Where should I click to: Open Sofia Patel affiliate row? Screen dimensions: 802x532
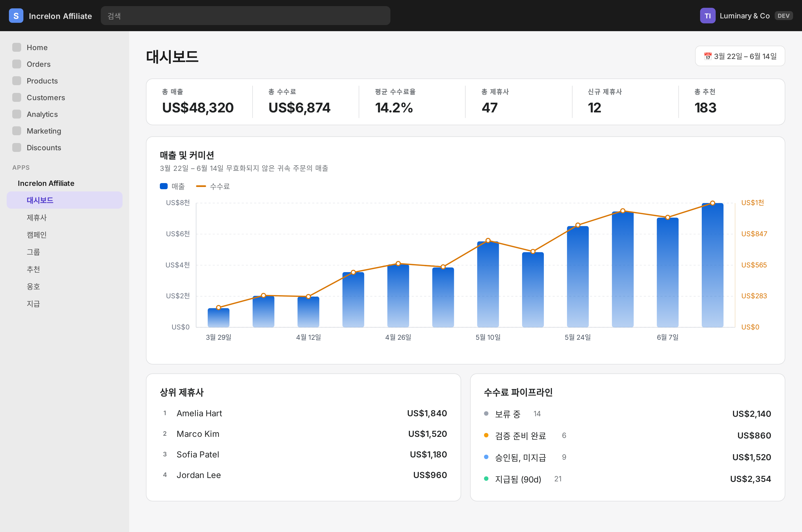[x=303, y=454]
